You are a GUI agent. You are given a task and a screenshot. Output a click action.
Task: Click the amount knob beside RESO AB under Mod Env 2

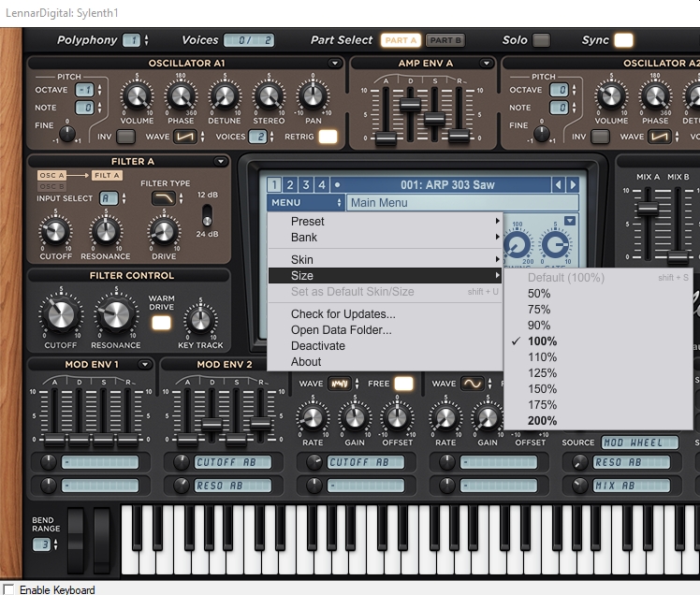click(x=182, y=486)
